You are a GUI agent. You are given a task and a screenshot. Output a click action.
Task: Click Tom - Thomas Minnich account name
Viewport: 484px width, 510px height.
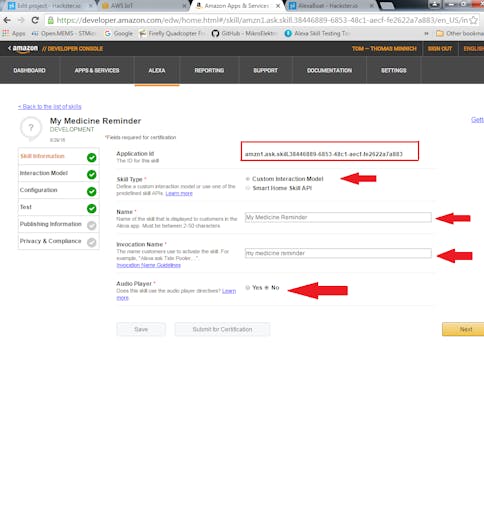pyautogui.click(x=384, y=49)
